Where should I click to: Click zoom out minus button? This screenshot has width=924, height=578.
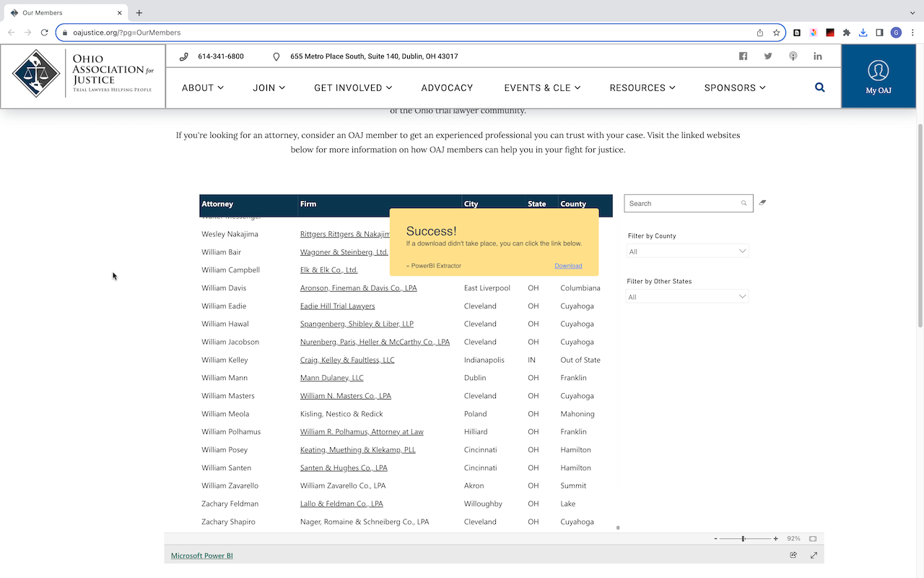coord(715,538)
